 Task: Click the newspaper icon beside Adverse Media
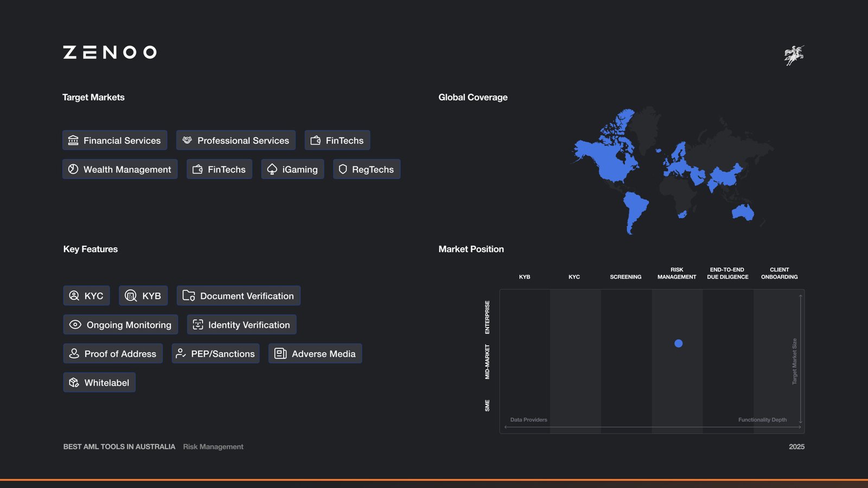tap(280, 354)
